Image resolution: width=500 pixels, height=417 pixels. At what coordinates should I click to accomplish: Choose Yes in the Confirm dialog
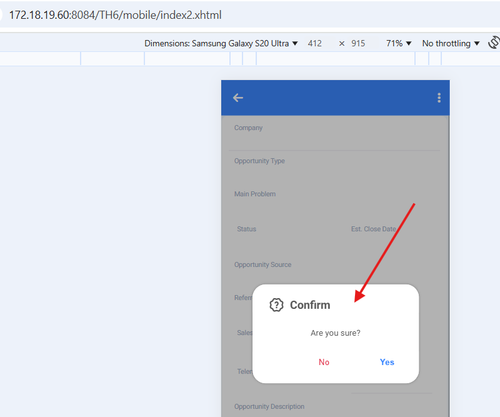point(387,362)
